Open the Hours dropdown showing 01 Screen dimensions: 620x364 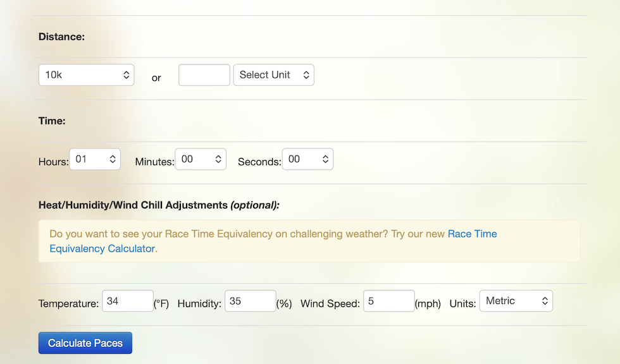(95, 159)
